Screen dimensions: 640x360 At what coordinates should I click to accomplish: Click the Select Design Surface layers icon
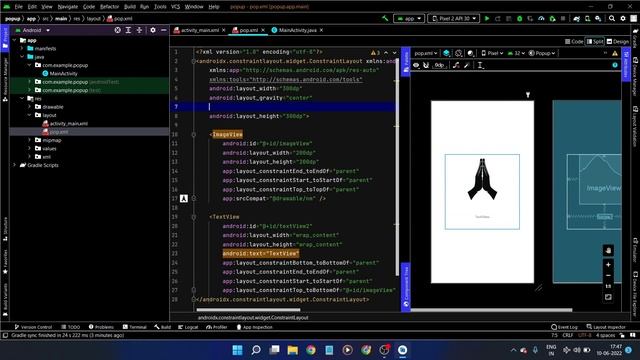446,53
